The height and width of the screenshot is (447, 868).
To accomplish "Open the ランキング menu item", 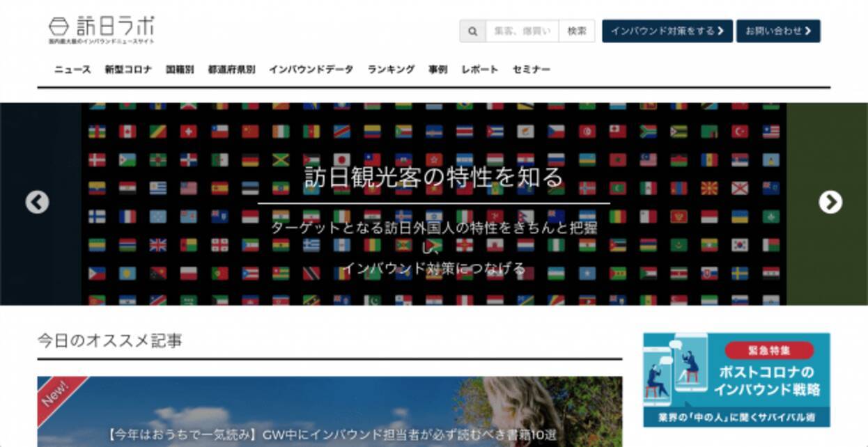I will pyautogui.click(x=391, y=70).
